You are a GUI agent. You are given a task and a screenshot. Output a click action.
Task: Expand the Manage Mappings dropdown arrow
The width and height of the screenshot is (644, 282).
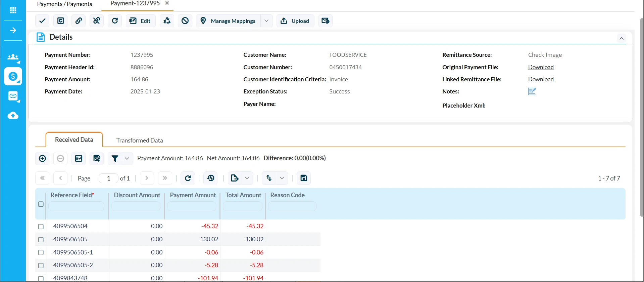[x=266, y=21]
